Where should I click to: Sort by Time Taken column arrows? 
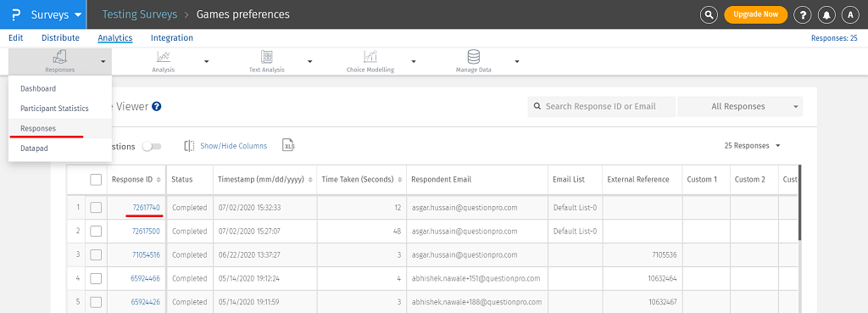coord(400,180)
